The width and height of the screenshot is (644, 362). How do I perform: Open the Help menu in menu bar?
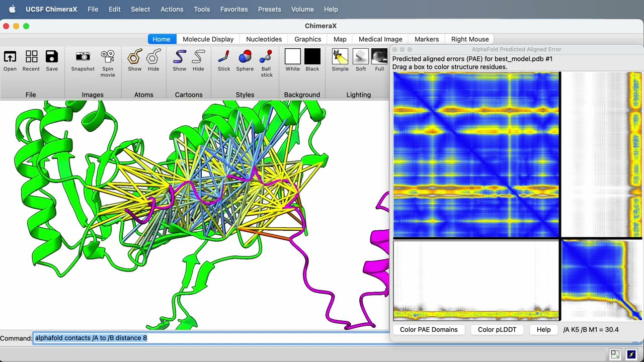[331, 9]
